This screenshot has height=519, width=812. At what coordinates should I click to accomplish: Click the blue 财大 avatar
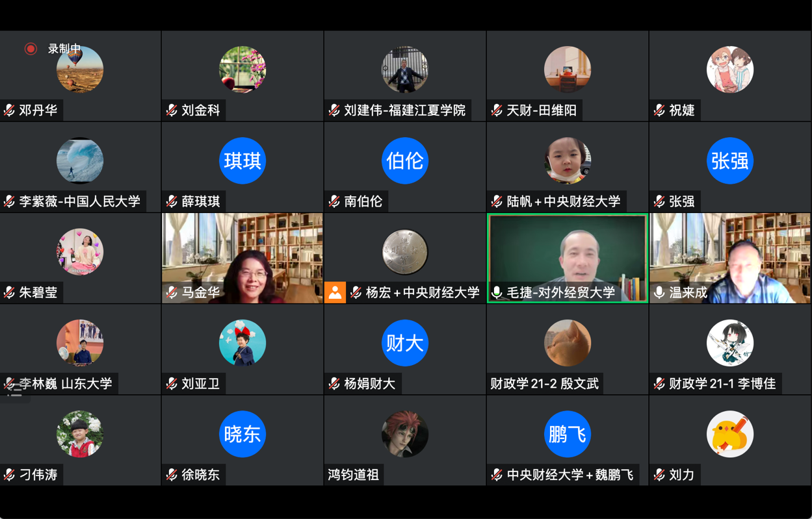point(405,343)
